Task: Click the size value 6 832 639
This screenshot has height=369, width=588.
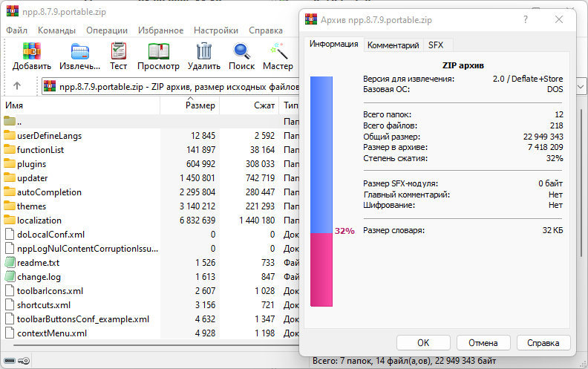Action: coord(197,220)
